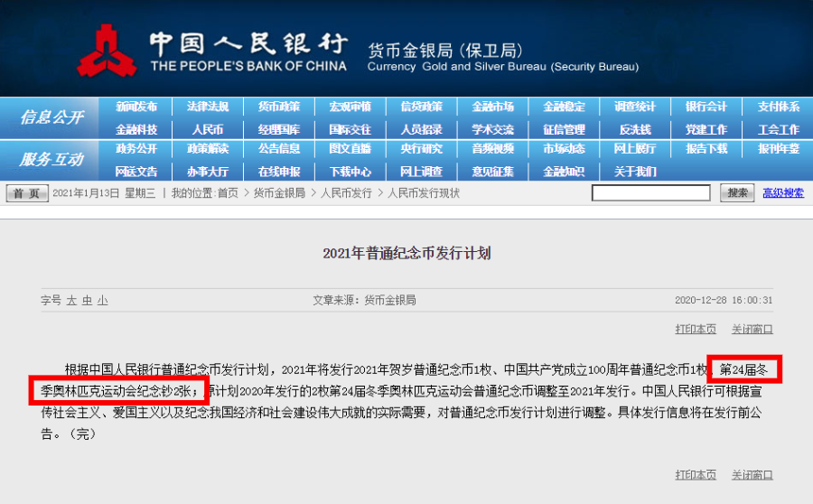Screen dimensions: 813x504
Task: Open the 报告下载 menu item
Action: coord(706,149)
